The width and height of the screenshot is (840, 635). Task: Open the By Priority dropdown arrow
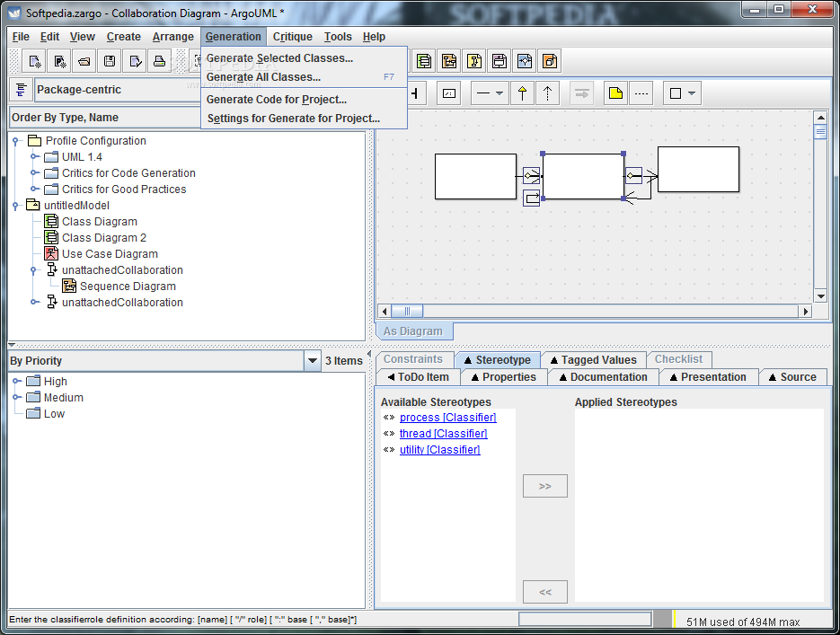(x=313, y=360)
